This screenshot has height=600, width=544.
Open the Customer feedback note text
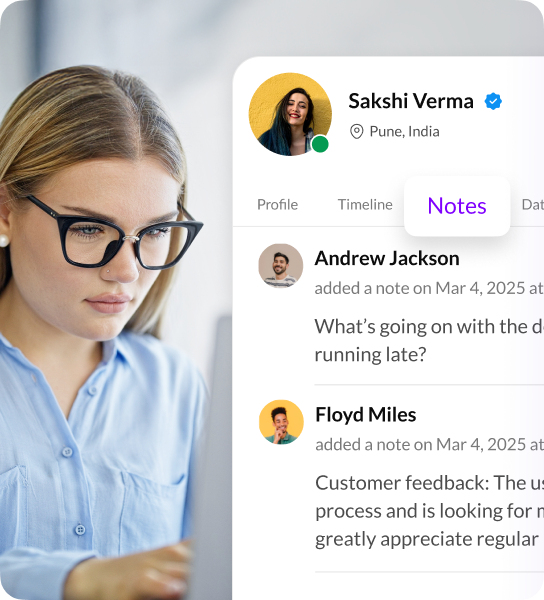point(430,511)
